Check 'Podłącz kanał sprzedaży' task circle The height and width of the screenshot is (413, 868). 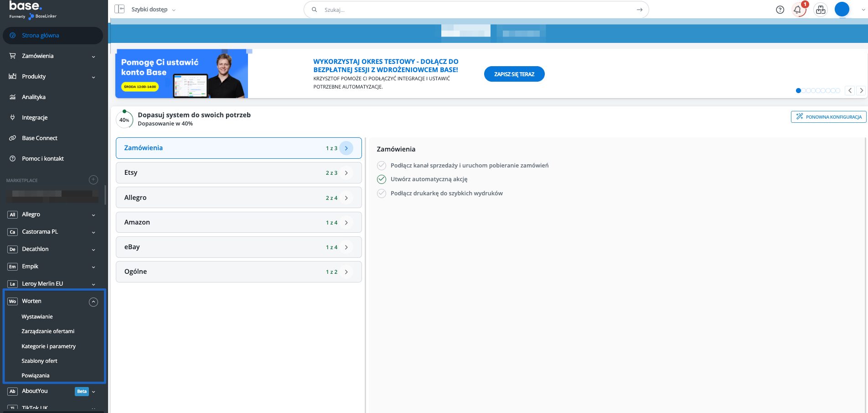tap(382, 166)
